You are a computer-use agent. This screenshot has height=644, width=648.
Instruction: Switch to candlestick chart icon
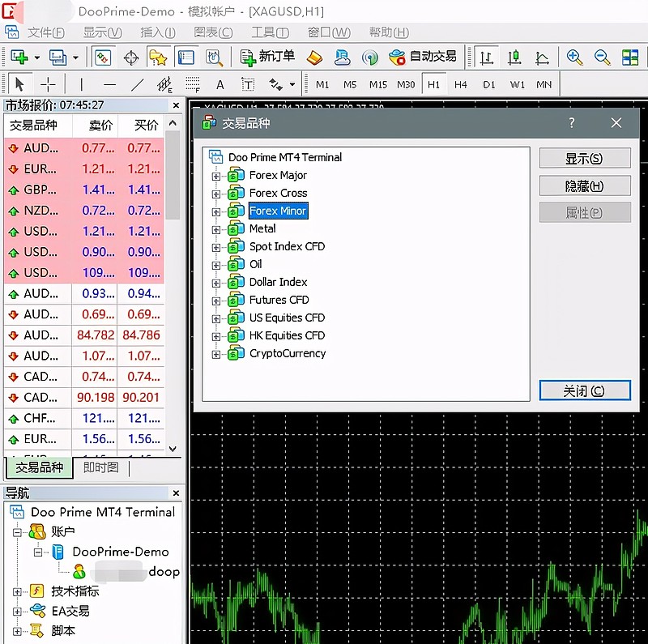point(514,58)
